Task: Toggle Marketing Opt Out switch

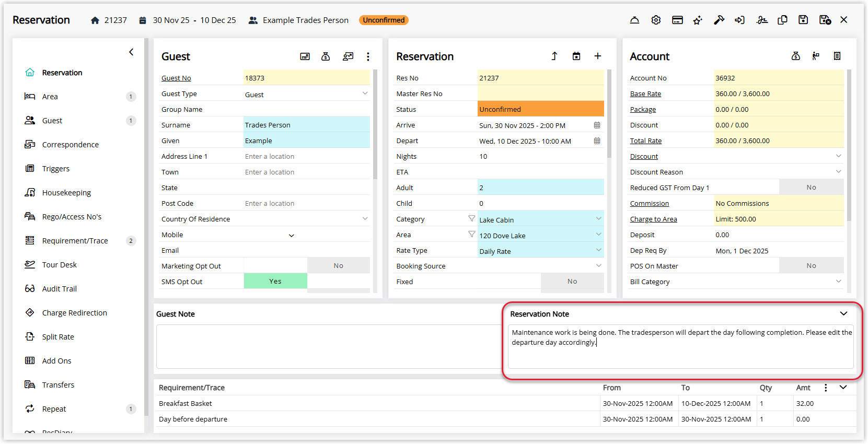Action: (307, 265)
